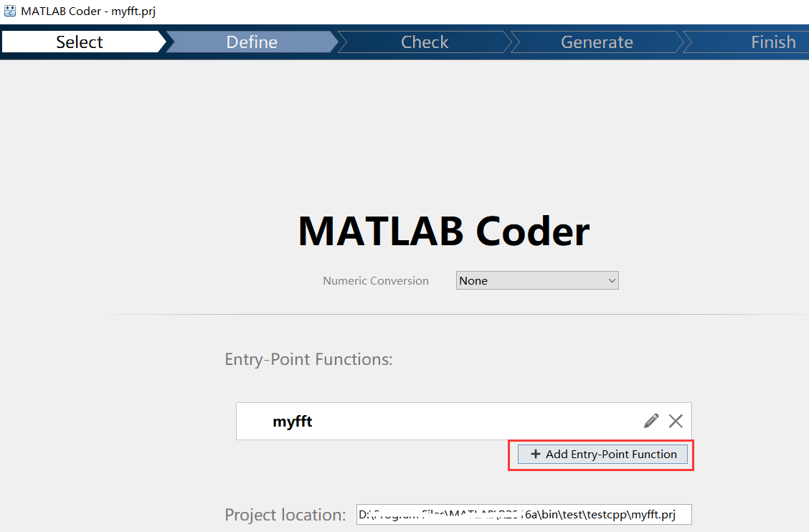The width and height of the screenshot is (809, 532).
Task: Open the Check step
Action: 425,42
